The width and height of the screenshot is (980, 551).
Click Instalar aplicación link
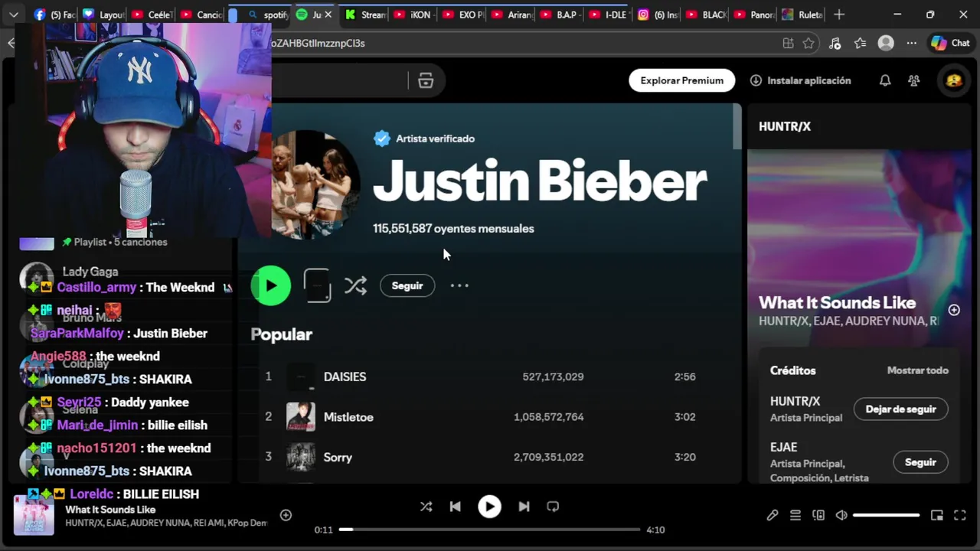tap(800, 80)
